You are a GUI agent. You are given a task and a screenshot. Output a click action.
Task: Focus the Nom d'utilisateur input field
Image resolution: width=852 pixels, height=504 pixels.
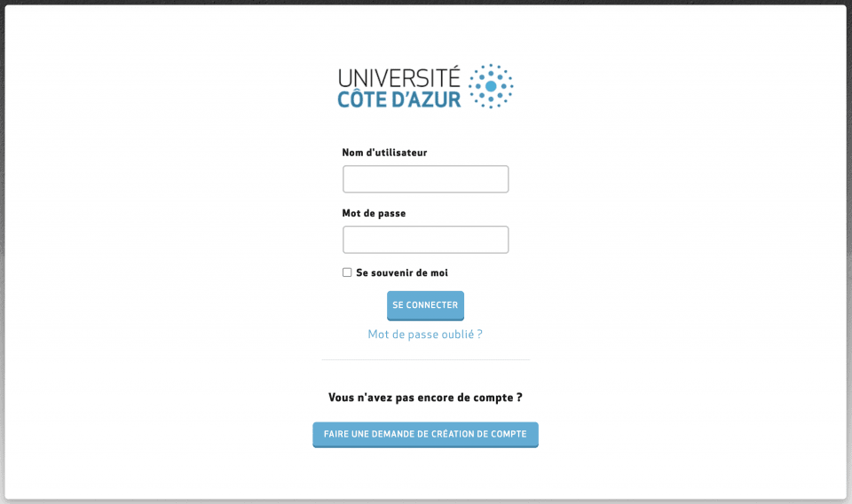click(x=425, y=179)
